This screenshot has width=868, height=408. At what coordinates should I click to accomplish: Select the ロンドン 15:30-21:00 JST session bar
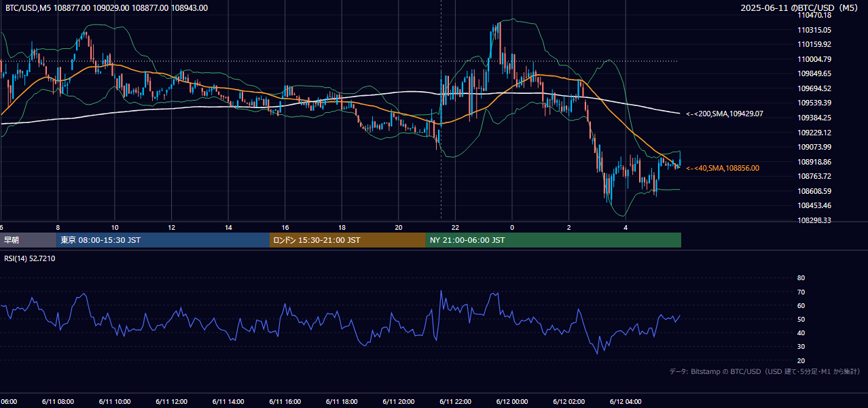[x=348, y=240]
